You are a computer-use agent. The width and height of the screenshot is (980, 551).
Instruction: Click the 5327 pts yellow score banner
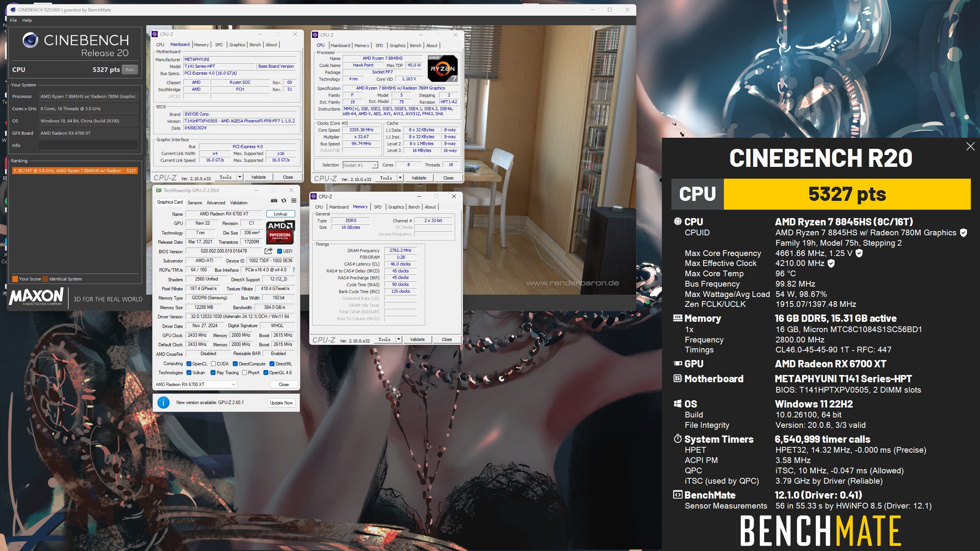tap(847, 194)
